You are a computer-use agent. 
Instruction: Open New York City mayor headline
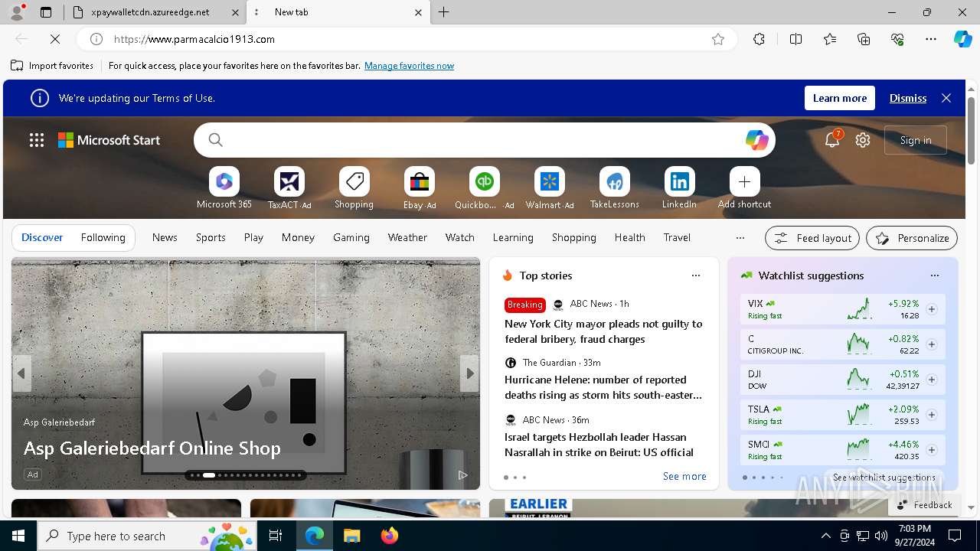[x=603, y=331]
